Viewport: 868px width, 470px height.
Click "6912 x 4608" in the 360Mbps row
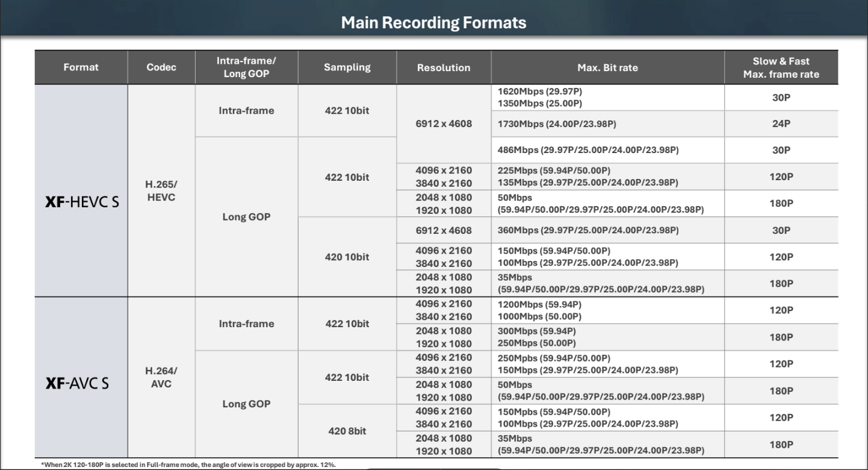444,230
